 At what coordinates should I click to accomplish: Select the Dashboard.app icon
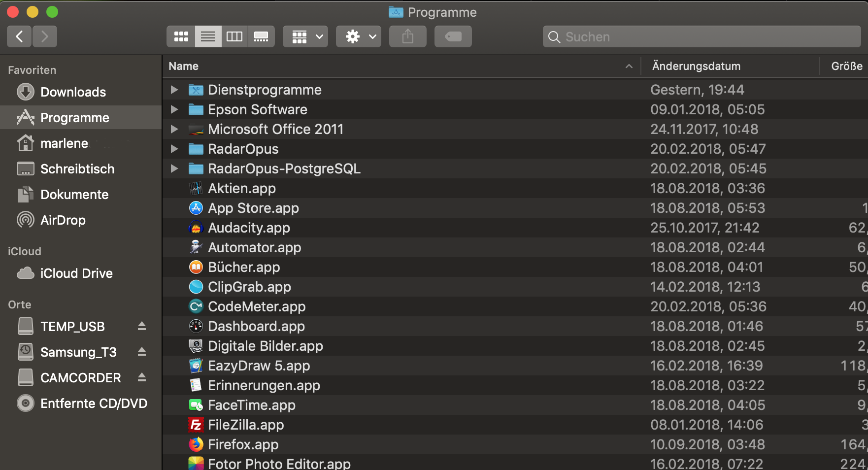[x=196, y=326]
